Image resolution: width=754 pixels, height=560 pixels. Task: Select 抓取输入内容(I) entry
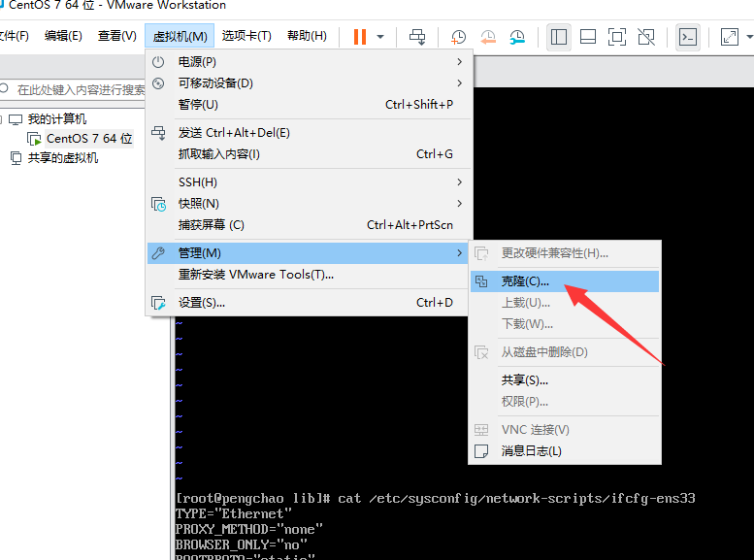[x=308, y=154]
